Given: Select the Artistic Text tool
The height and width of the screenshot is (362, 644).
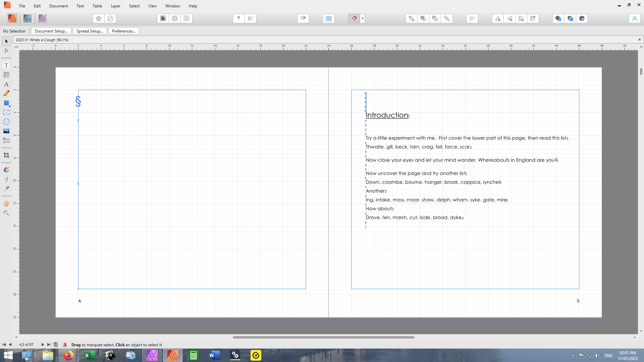Looking at the screenshot, I should tap(6, 84).
